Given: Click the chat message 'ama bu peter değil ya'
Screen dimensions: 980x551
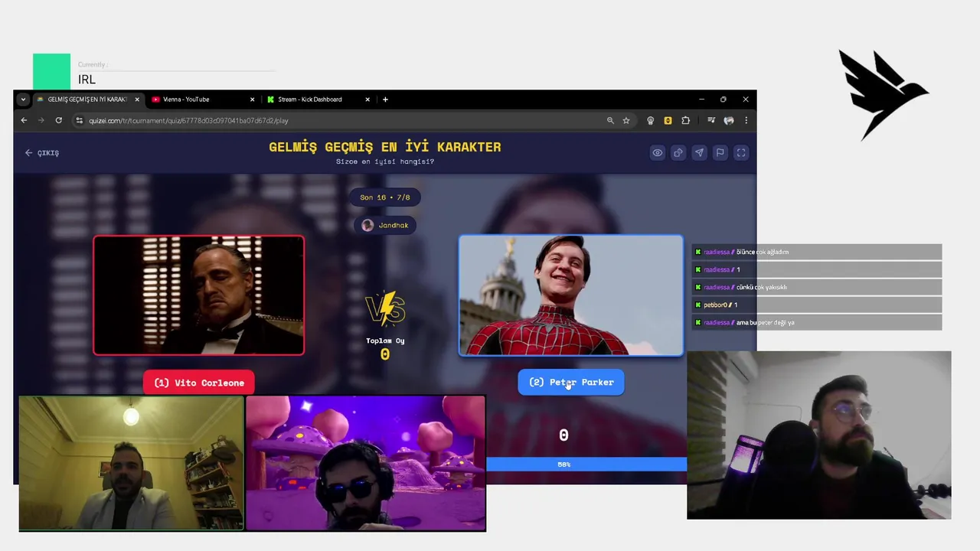Looking at the screenshot, I should tap(817, 322).
